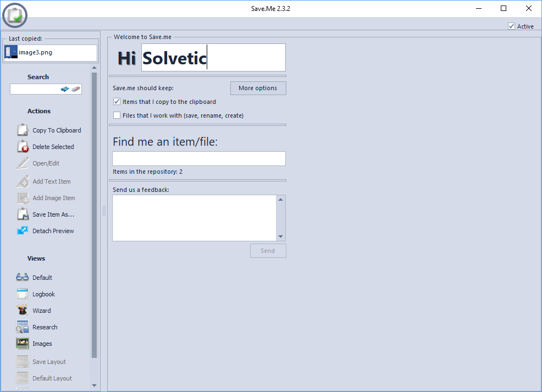Maximize the Save.Me window

coord(504,8)
